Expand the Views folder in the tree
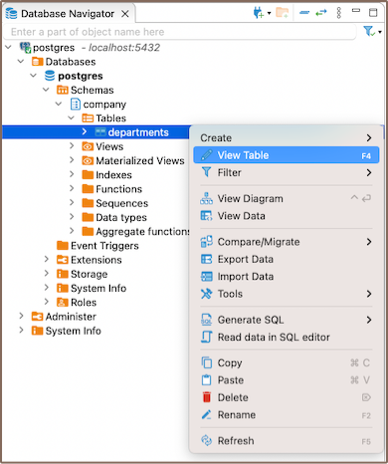Viewport: 388px width, 464px height. click(x=72, y=146)
